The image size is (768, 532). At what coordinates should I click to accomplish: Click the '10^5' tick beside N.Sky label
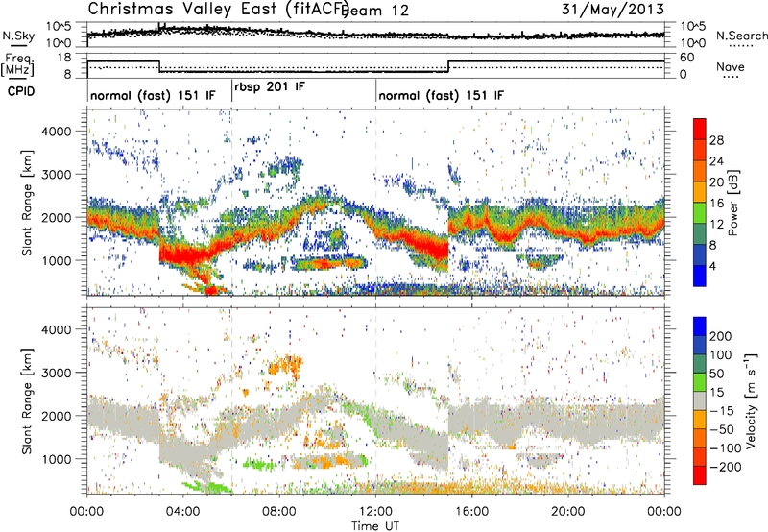click(x=59, y=26)
